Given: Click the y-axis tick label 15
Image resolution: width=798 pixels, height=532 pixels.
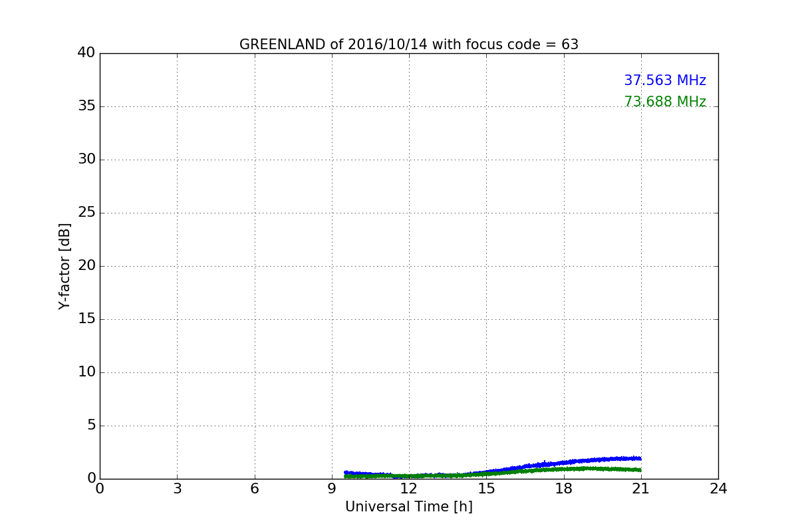Looking at the screenshot, I should tap(86, 319).
